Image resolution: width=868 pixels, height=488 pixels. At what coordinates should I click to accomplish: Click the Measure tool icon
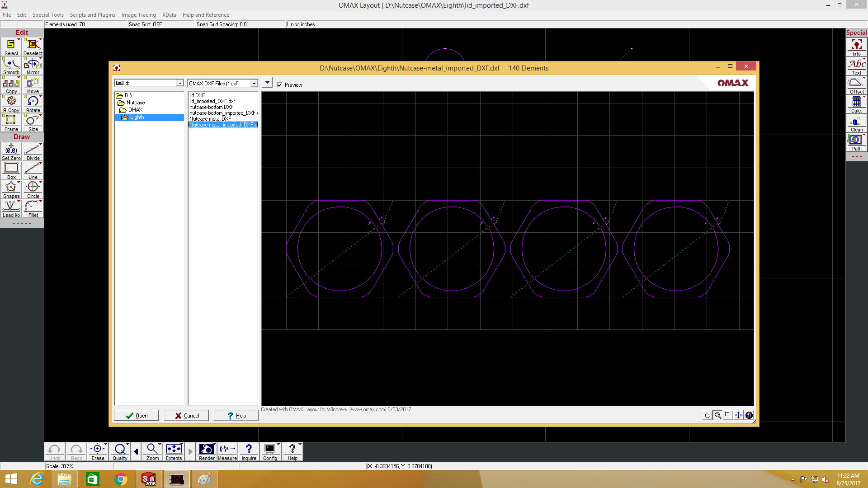click(x=227, y=451)
